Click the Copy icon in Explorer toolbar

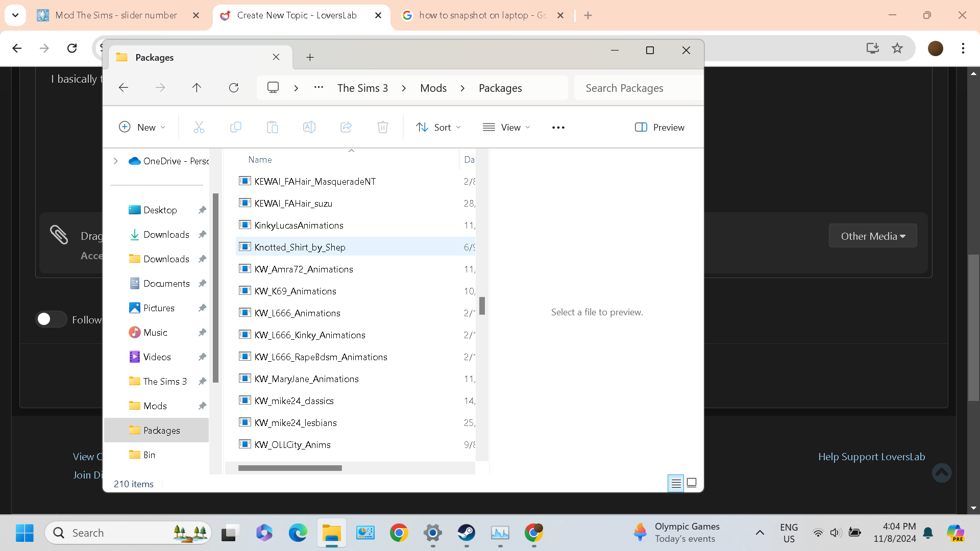pyautogui.click(x=235, y=127)
